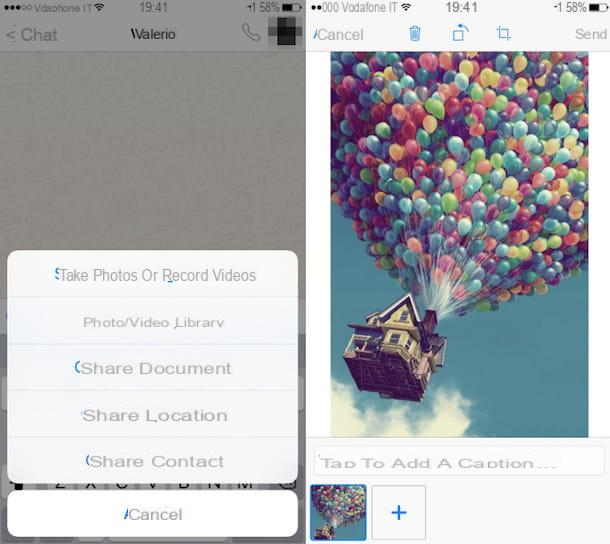Tap the phone call icon in Walerio chat
Viewport: 610px width, 544px height.
click(251, 32)
